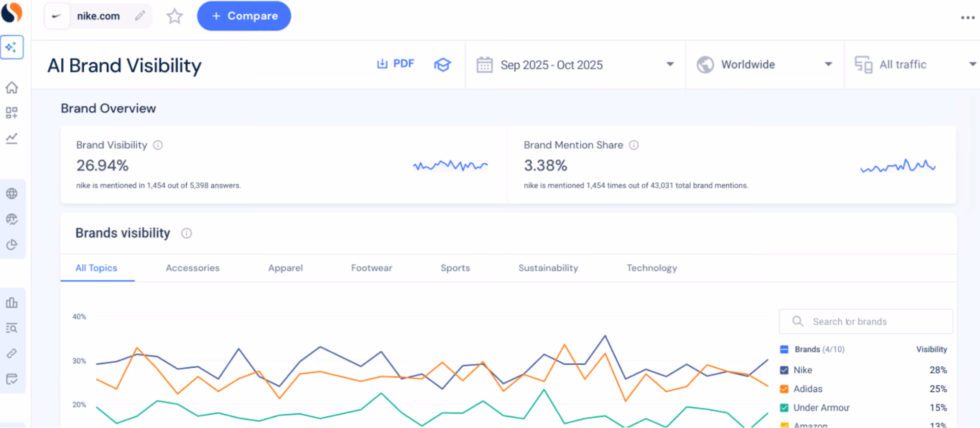The image size is (980, 428).
Task: Click the Brand Visibility sparkline chart
Action: [450, 166]
